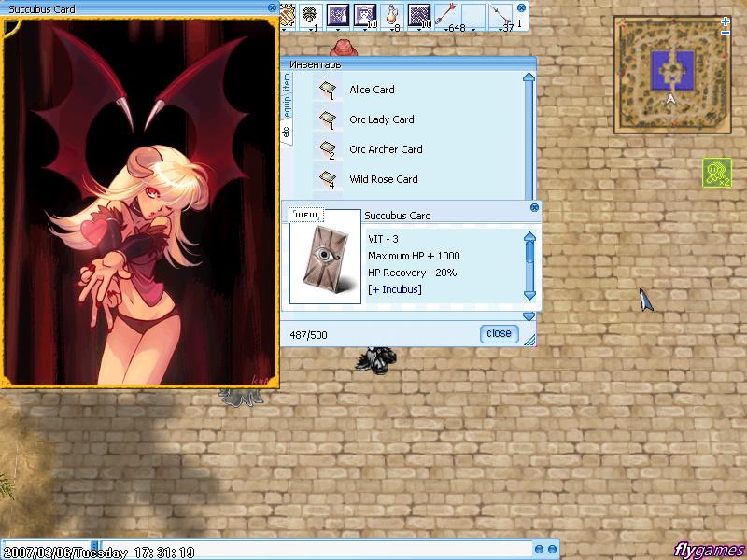Zoom in the minimap with plus button
This screenshot has height=560, width=747.
point(726,21)
